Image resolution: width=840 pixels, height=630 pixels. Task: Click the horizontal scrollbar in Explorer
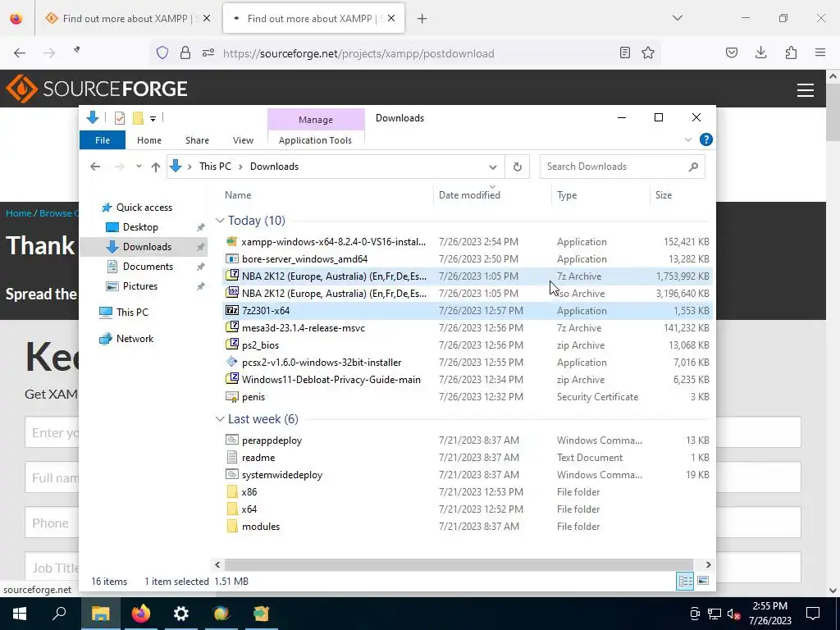pos(459,564)
